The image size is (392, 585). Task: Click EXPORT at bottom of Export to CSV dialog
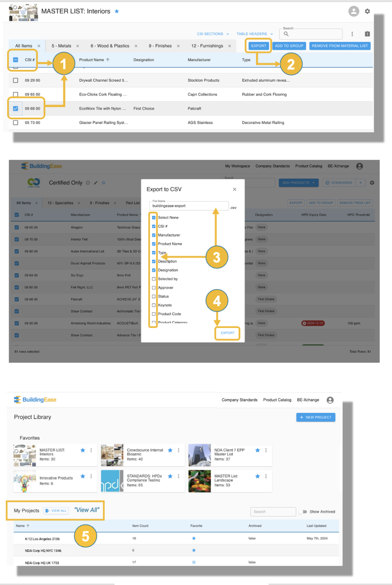click(228, 333)
